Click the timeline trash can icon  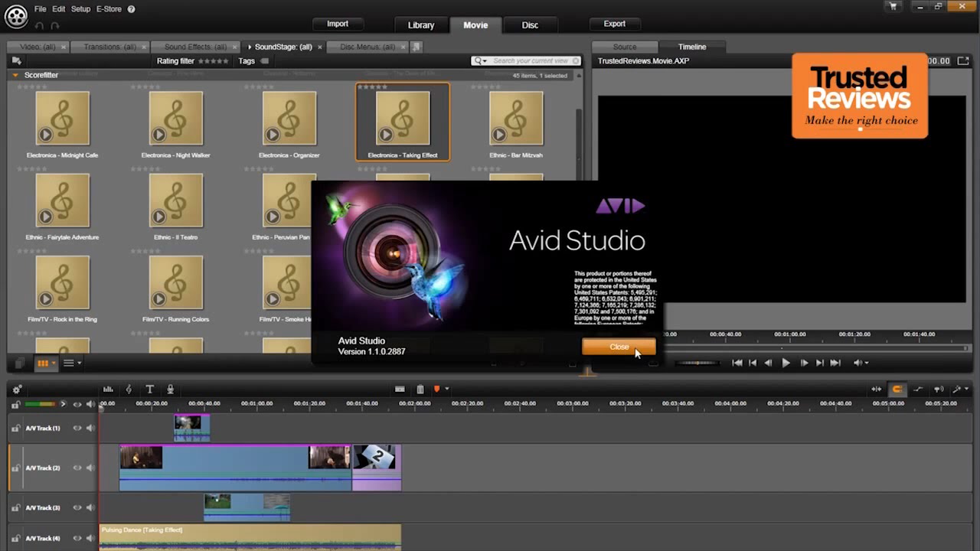pos(420,390)
